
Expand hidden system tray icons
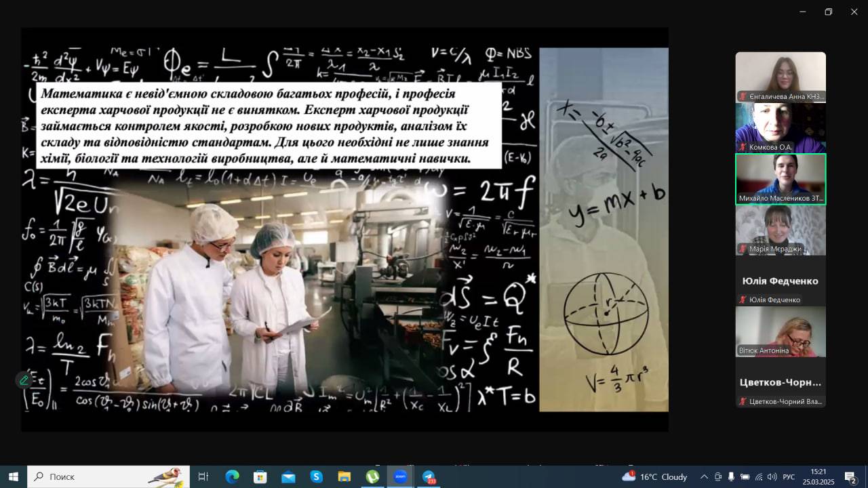(x=704, y=476)
